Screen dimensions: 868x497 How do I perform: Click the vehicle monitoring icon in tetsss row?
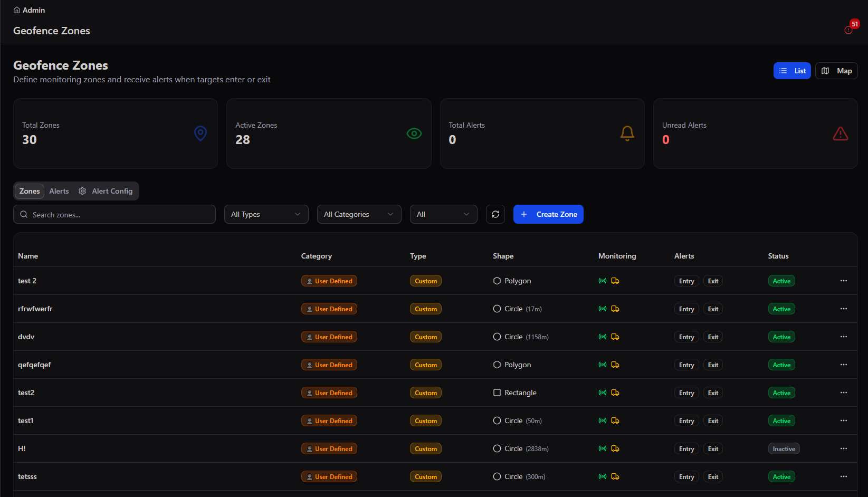pyautogui.click(x=615, y=476)
